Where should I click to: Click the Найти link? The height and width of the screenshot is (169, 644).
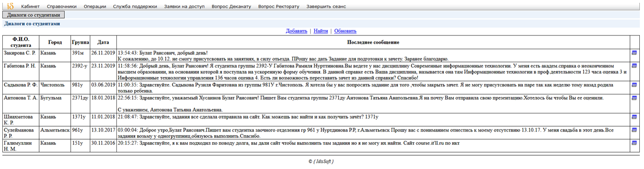[x=320, y=31]
